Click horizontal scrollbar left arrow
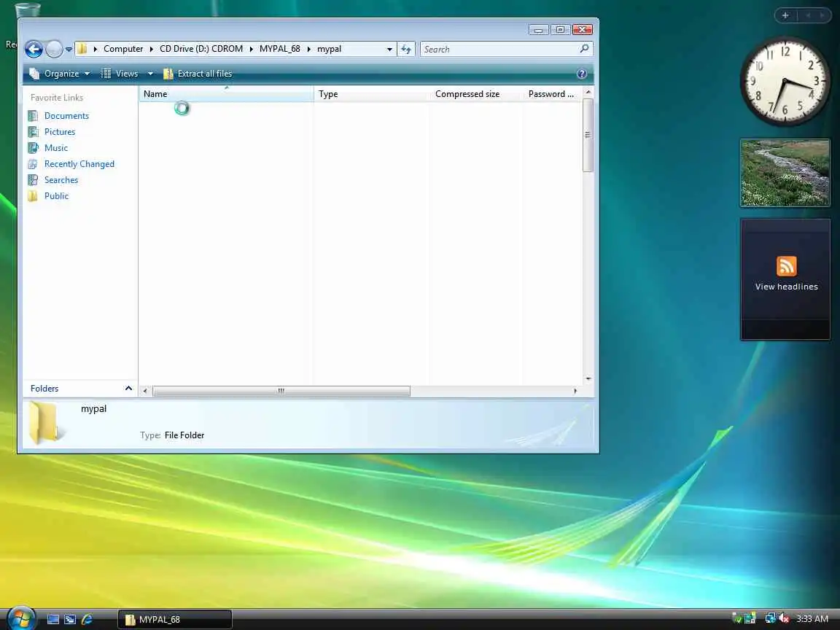The image size is (840, 630). coord(144,391)
